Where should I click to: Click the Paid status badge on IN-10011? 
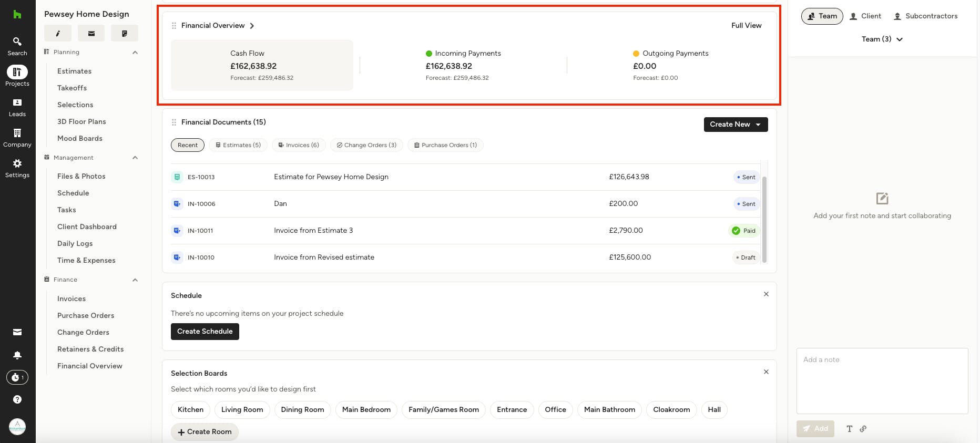point(744,231)
